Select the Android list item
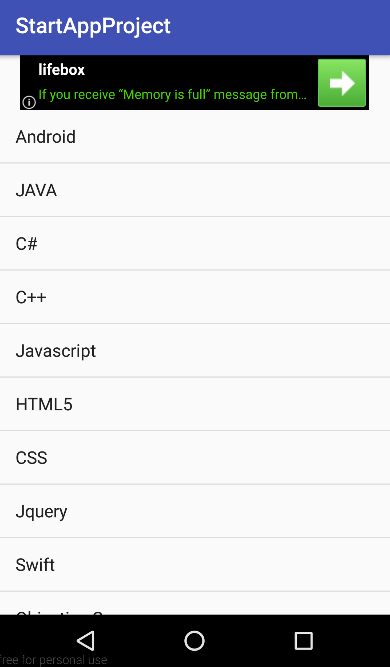 click(195, 137)
